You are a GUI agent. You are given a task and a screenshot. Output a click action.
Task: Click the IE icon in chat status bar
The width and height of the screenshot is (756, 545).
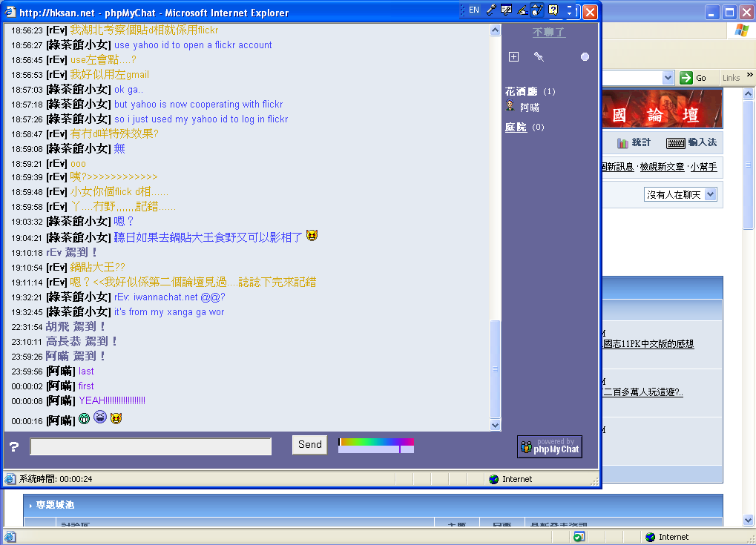[x=10, y=478]
